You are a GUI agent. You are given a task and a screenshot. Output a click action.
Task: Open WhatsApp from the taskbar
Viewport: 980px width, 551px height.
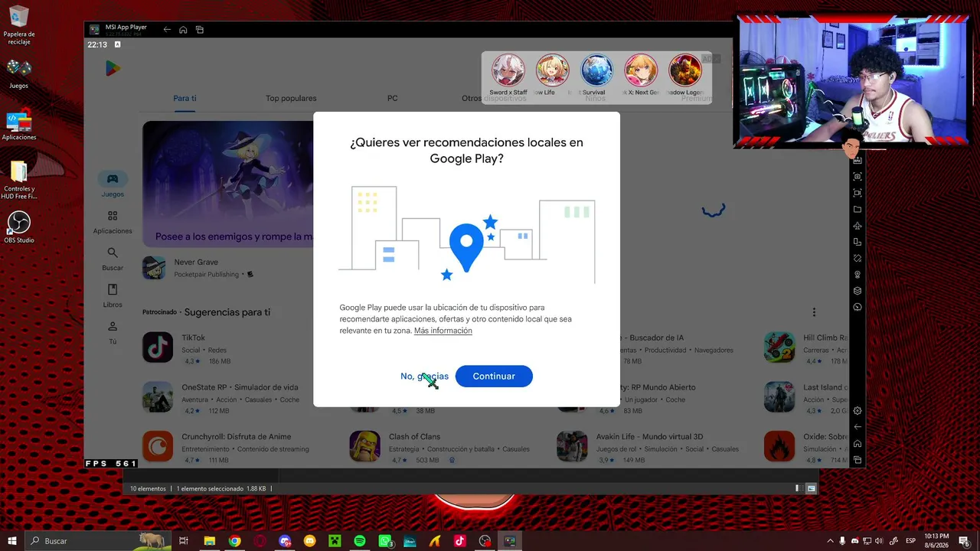click(x=385, y=541)
